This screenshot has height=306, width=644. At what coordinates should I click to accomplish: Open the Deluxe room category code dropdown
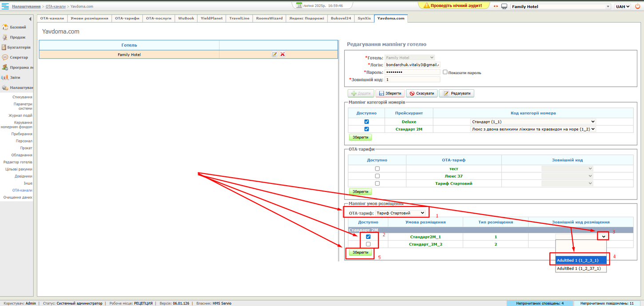point(533,122)
